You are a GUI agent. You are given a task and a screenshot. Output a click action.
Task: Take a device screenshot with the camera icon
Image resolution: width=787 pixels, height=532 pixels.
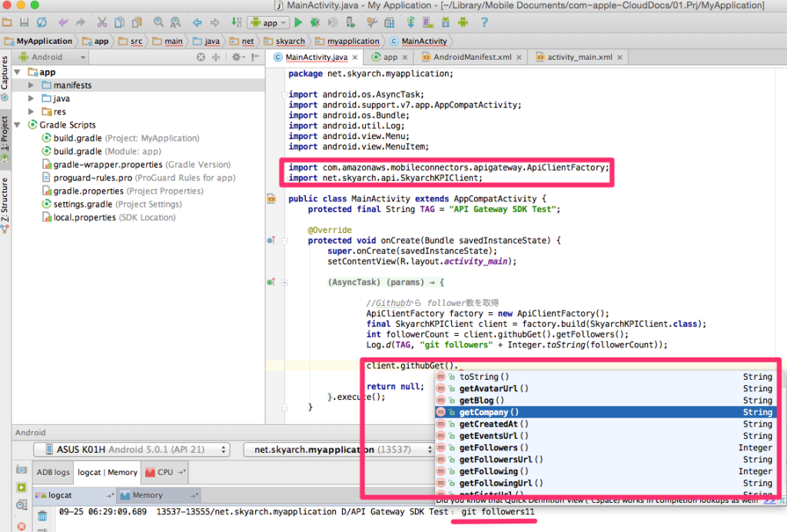(21, 469)
